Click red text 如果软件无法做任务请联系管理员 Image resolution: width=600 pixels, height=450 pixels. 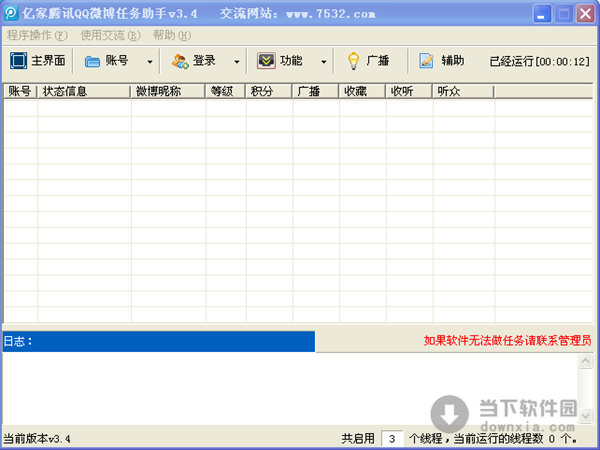pyautogui.click(x=507, y=340)
